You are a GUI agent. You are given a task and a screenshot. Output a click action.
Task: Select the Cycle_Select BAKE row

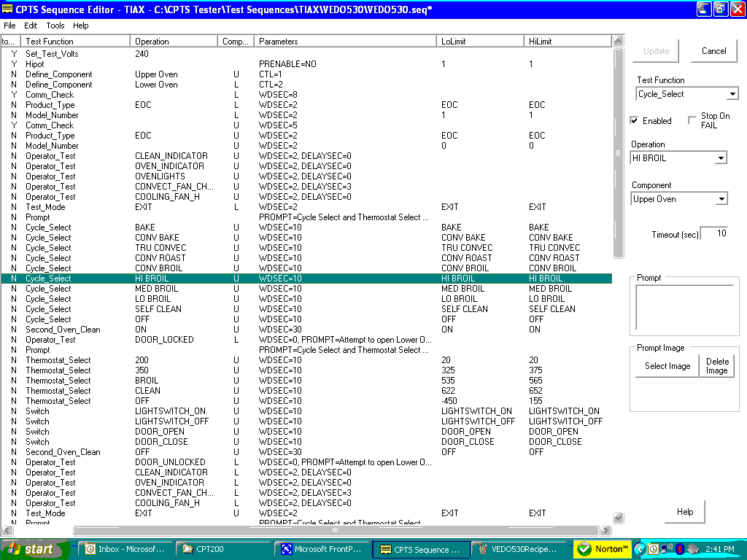click(306, 227)
